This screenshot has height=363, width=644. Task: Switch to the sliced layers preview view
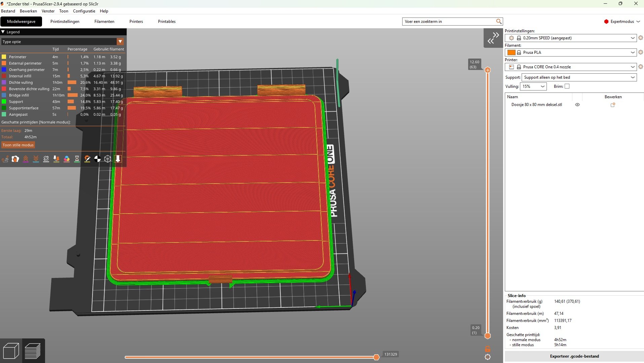33,351
